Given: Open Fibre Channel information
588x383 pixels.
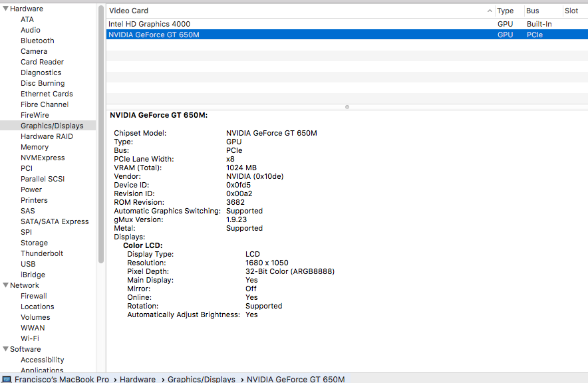Looking at the screenshot, I should point(45,104).
